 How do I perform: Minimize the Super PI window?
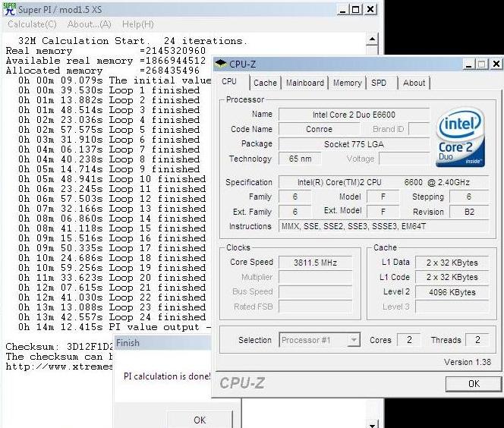pyautogui.click(x=343, y=9)
